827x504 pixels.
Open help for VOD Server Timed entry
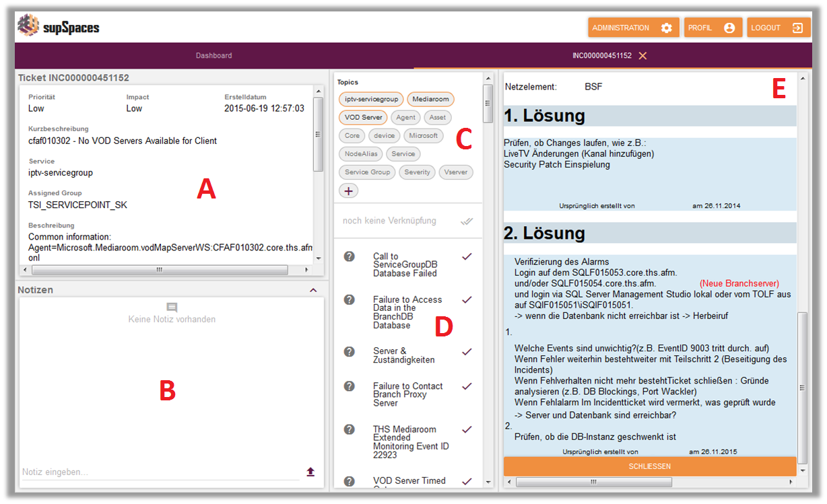point(349,481)
